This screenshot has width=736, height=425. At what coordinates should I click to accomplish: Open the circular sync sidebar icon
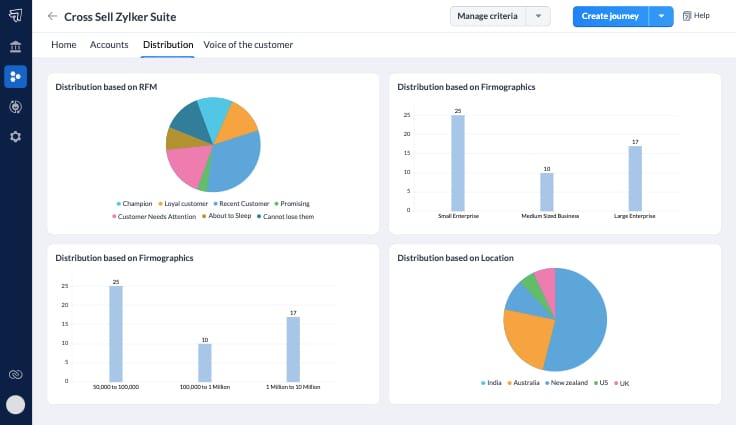[x=15, y=106]
